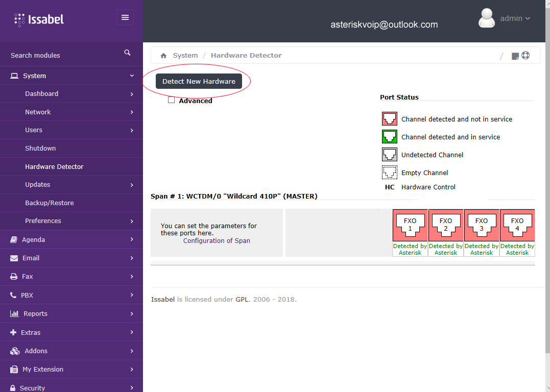Click the admin user avatar
The width and height of the screenshot is (550, 392).
point(486,18)
